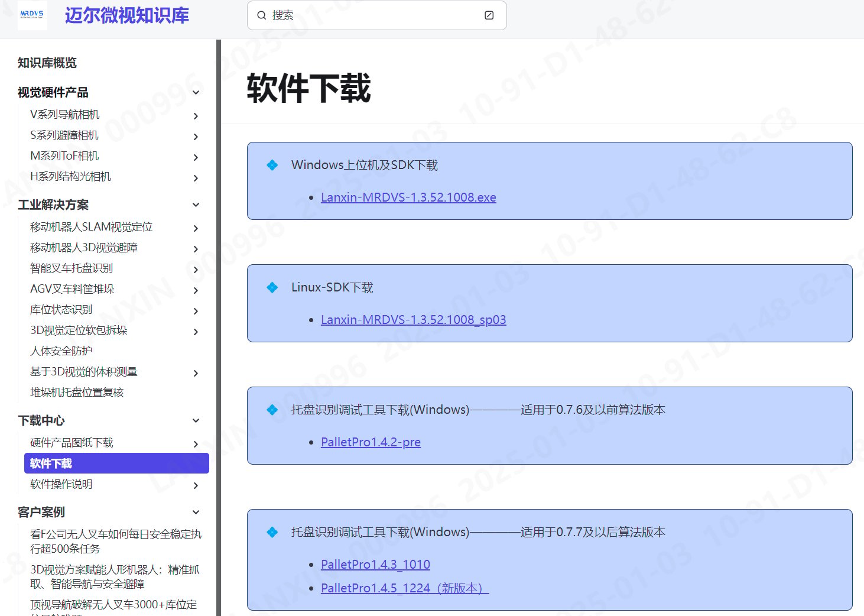Click the MRDVS logo icon
The height and width of the screenshot is (616, 864).
pos(32,14)
